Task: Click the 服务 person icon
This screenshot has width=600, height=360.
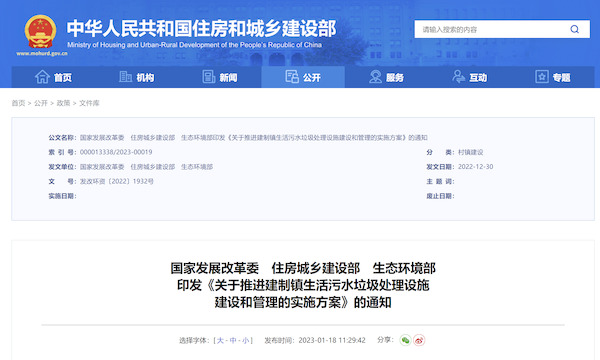Action: [x=375, y=77]
